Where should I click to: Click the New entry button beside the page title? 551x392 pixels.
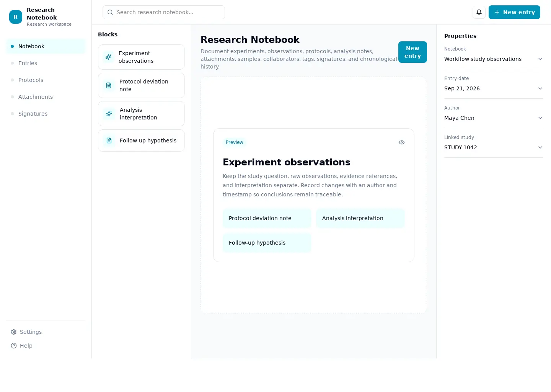point(412,52)
